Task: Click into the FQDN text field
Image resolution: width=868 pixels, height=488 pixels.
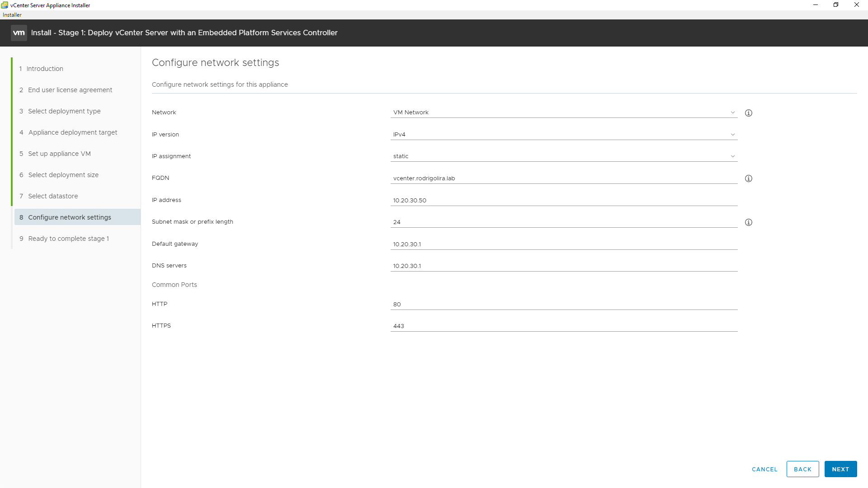Action: (x=563, y=178)
